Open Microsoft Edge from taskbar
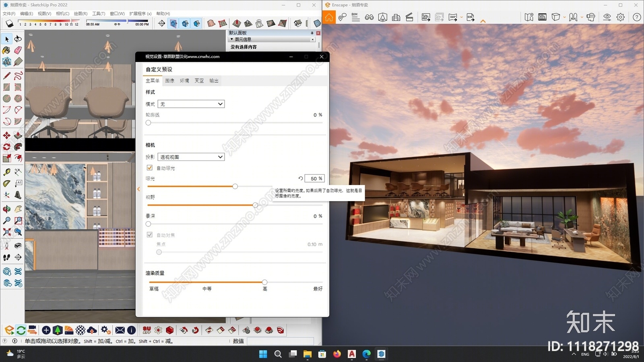This screenshot has height=362, width=644. 366,354
